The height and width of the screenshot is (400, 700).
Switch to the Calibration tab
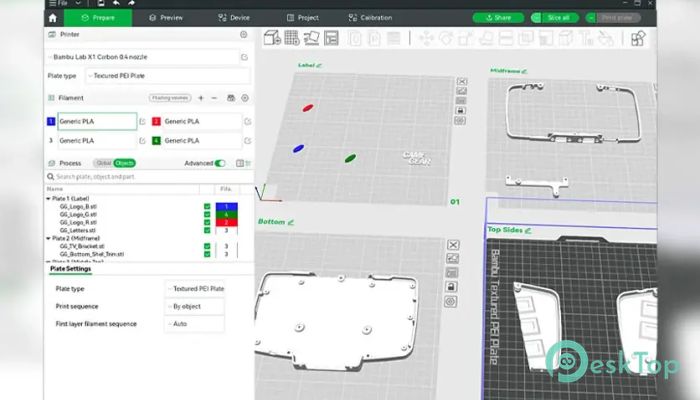pyautogui.click(x=370, y=18)
